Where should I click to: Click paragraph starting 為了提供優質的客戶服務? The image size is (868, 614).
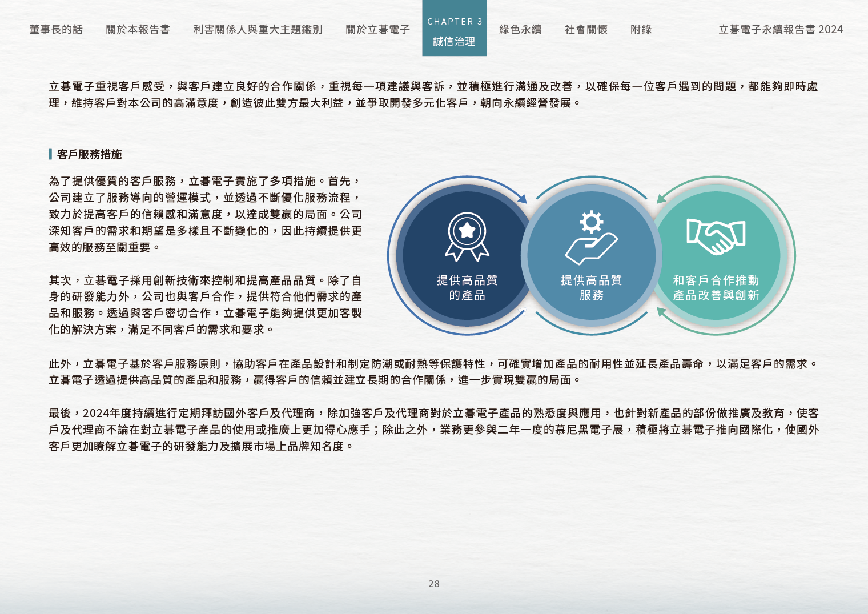pos(206,214)
